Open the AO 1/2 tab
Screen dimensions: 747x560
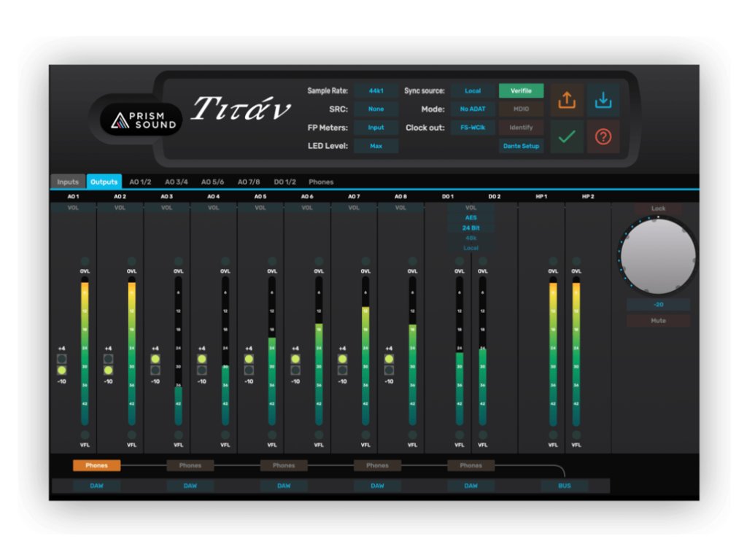click(140, 182)
